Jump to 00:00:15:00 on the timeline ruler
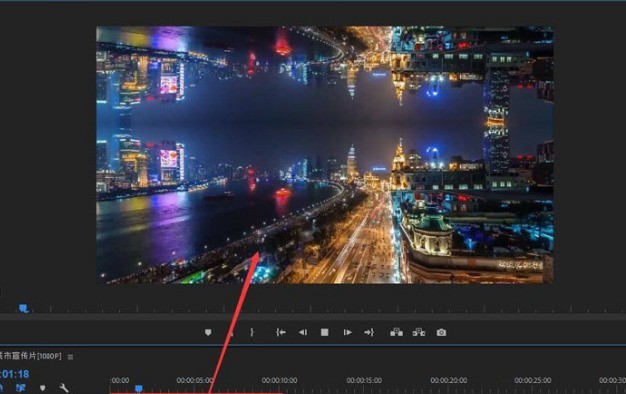The width and height of the screenshot is (626, 394). pyautogui.click(x=364, y=380)
